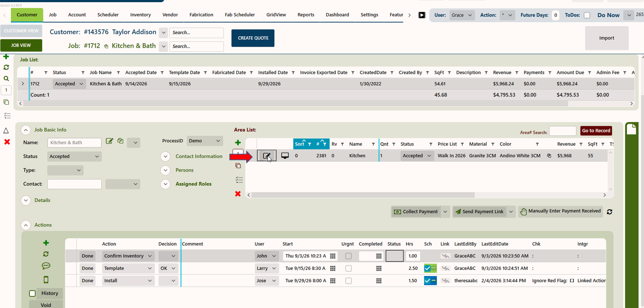The height and width of the screenshot is (308, 644).
Task: Click the Go to Record button
Action: coord(596,130)
